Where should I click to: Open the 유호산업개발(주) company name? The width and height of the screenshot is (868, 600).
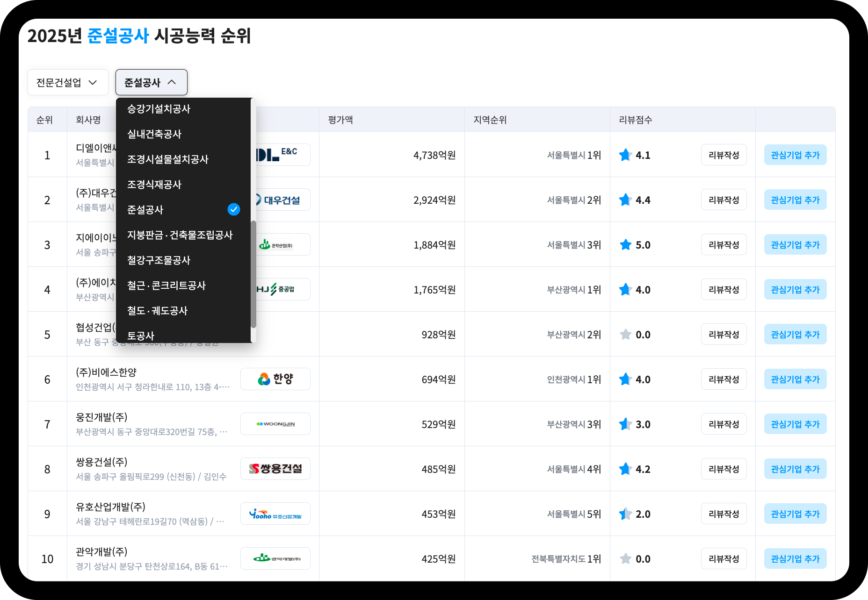coord(110,507)
